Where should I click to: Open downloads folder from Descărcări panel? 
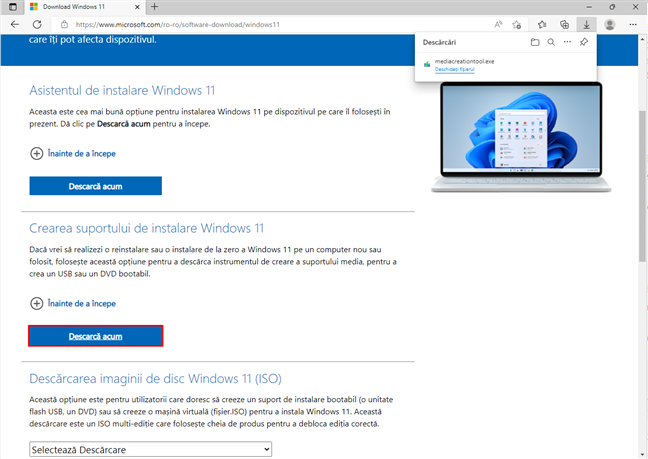[x=535, y=42]
